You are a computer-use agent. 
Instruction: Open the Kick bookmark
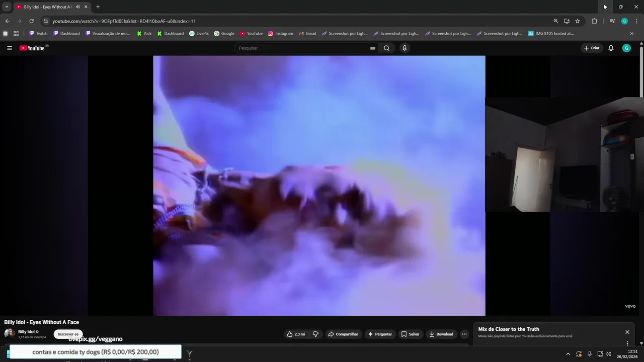[x=144, y=34]
